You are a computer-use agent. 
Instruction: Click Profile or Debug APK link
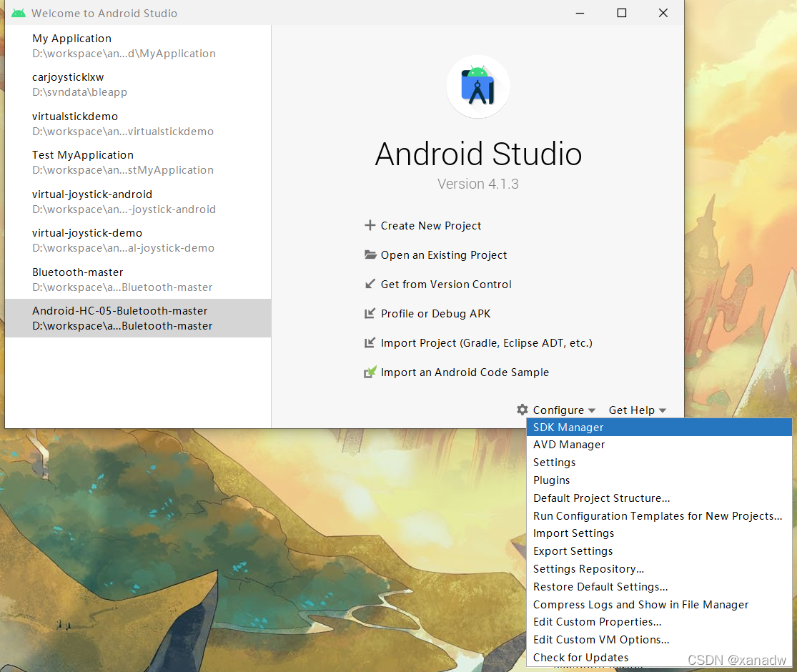click(x=435, y=314)
